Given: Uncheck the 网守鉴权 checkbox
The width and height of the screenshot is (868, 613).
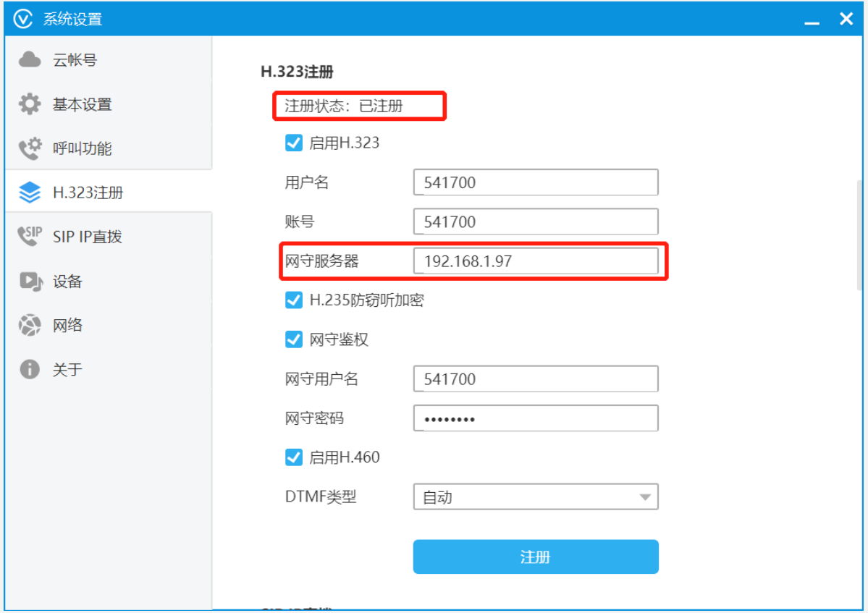Looking at the screenshot, I should (294, 339).
